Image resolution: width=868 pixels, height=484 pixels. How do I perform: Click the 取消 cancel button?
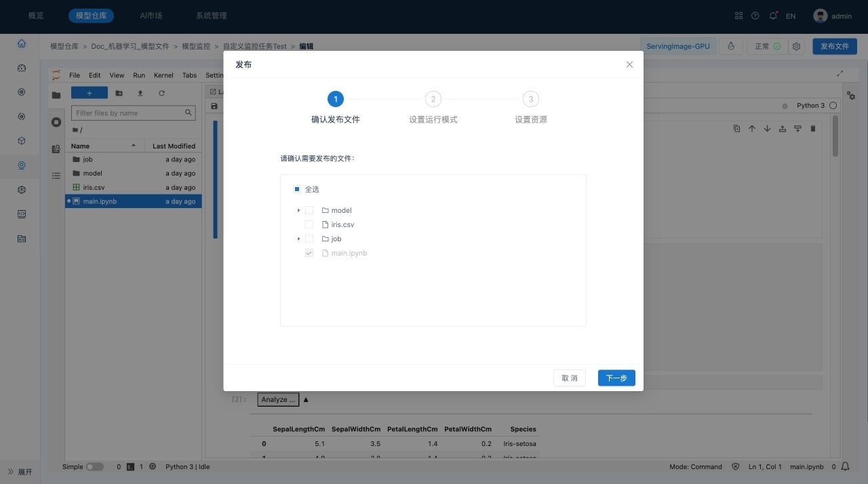pyautogui.click(x=569, y=378)
